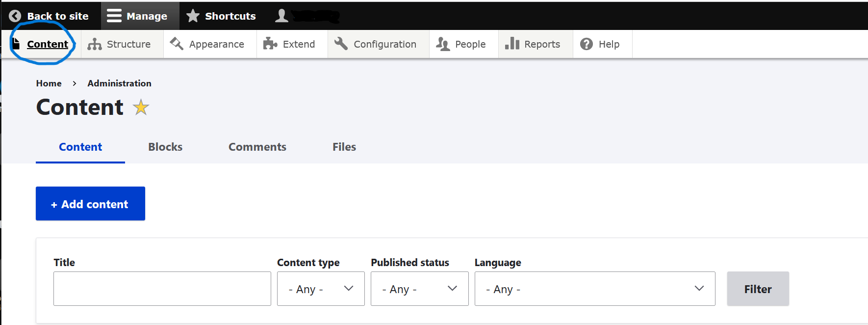Click the Manage toolbar label
The image size is (868, 325).
(147, 16)
